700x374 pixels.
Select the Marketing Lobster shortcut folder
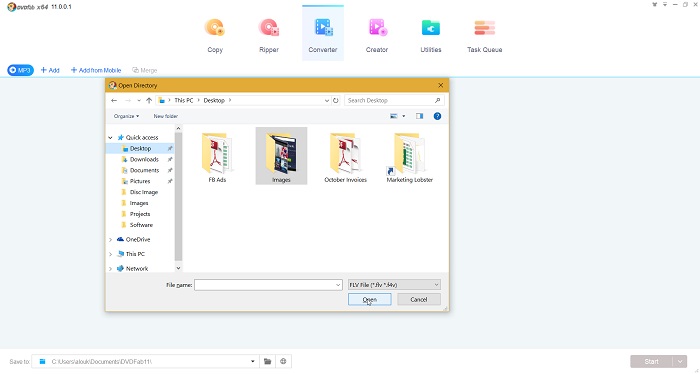[x=410, y=157]
